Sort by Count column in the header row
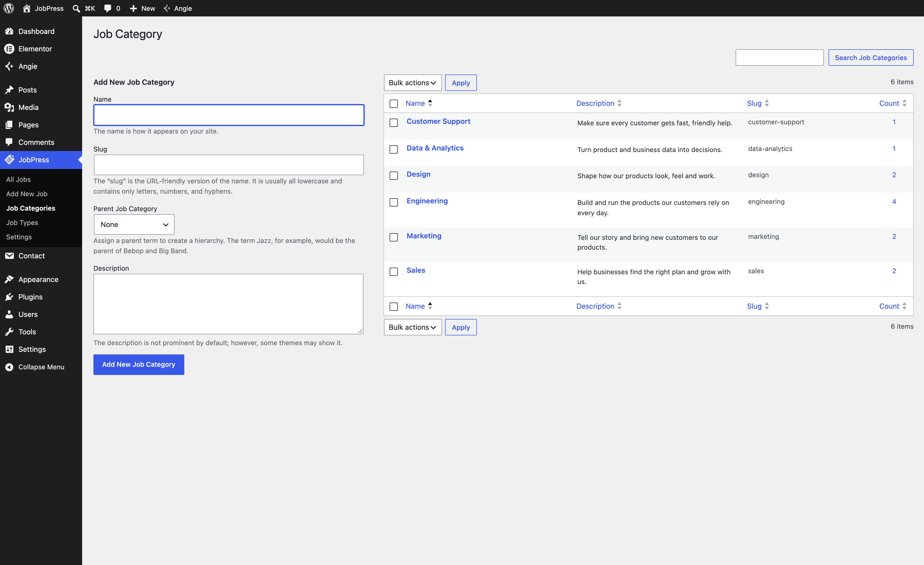 [893, 103]
